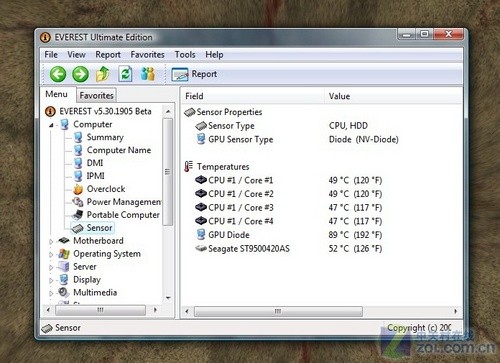
Task: Select Display in the tree
Action: (x=87, y=280)
